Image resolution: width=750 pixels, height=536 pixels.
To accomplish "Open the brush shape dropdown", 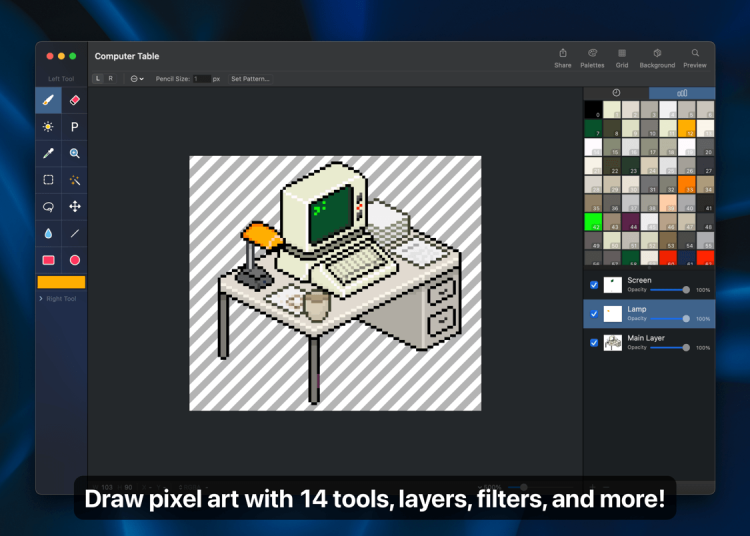I will point(138,78).
